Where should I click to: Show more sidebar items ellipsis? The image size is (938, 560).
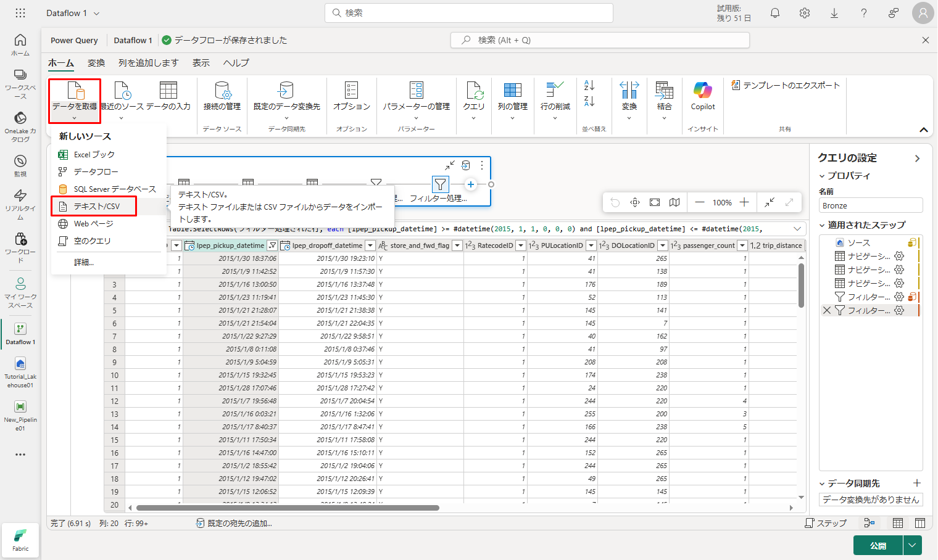(x=20, y=455)
